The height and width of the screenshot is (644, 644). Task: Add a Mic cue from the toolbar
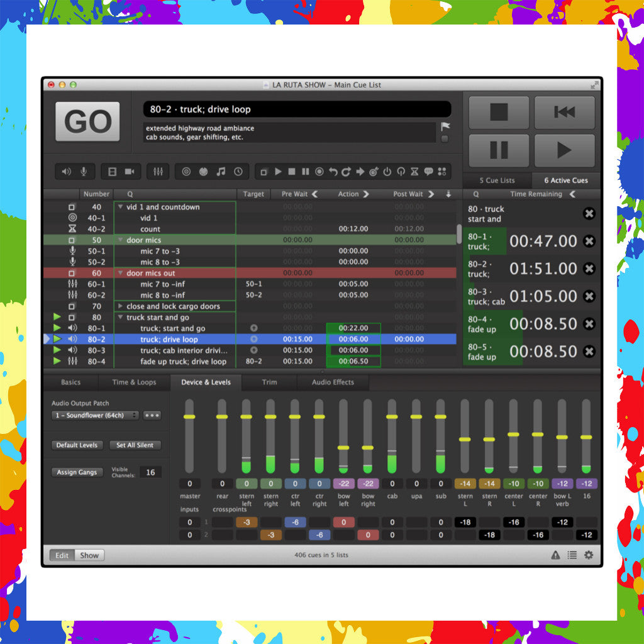[x=84, y=171]
